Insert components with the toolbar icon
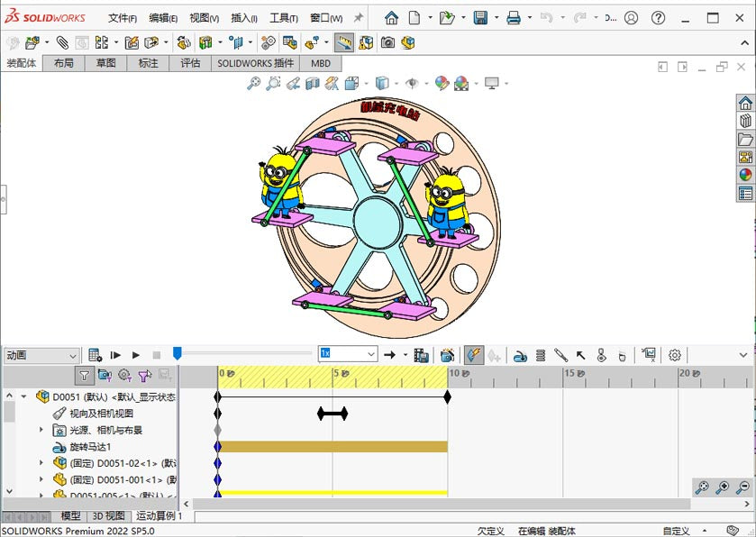Screen dimensions: 756x537 pos(32,43)
